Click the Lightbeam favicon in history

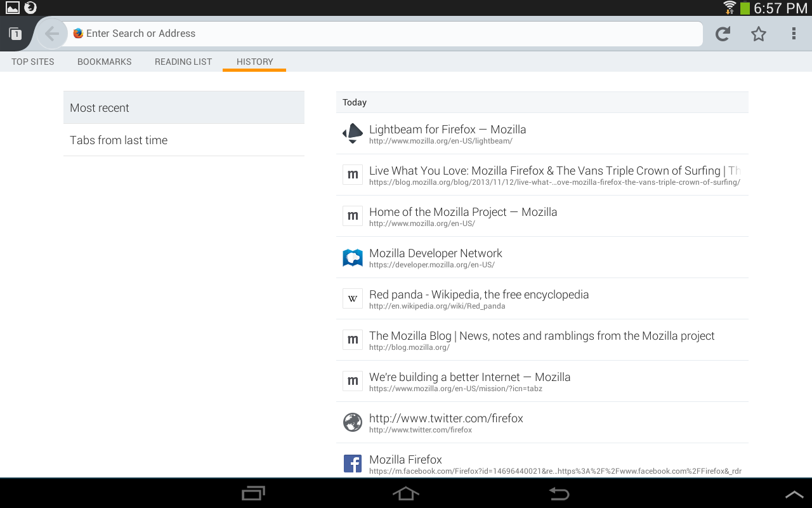click(353, 133)
